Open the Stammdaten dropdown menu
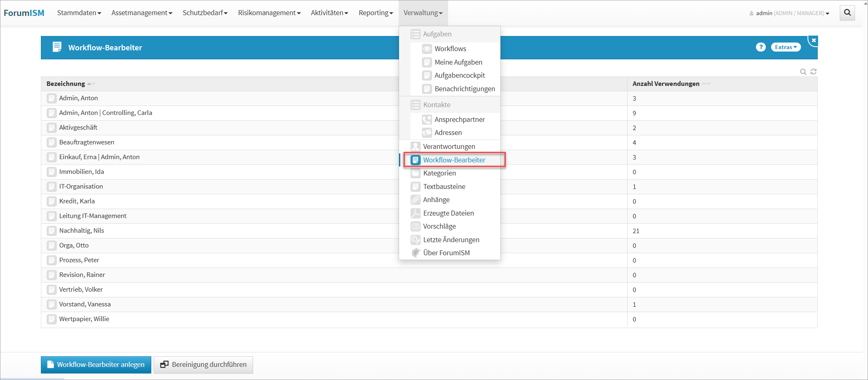The image size is (868, 380). pos(79,13)
